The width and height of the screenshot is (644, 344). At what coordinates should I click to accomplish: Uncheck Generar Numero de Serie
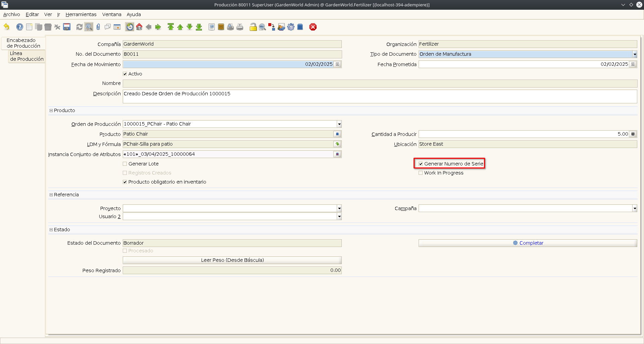pyautogui.click(x=421, y=164)
